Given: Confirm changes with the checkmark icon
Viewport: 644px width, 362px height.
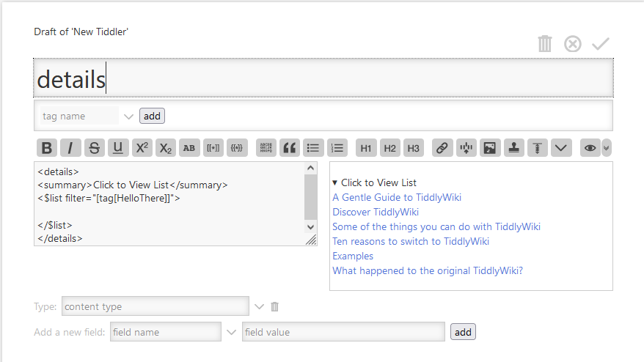Looking at the screenshot, I should [x=600, y=44].
